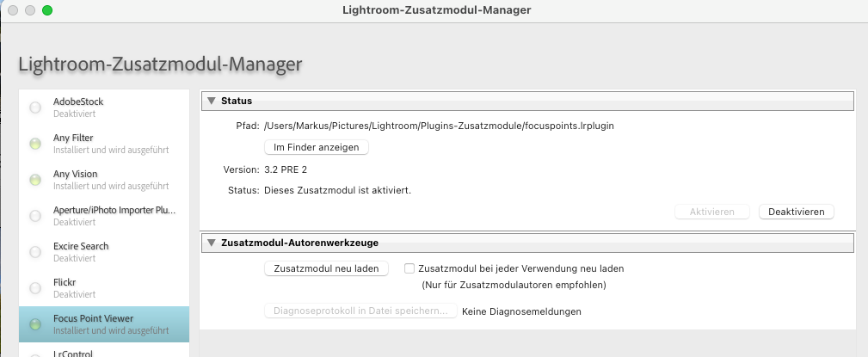The image size is (868, 357).
Task: Select the AdobeStock plugin entry
Action: tap(103, 107)
